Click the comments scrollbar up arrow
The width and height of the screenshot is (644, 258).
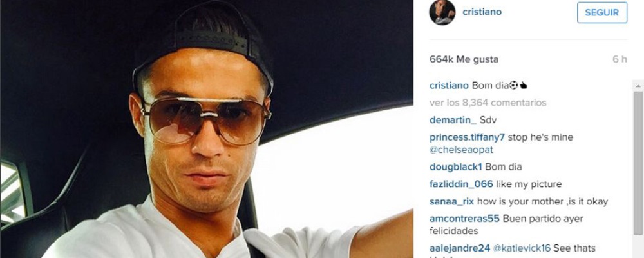coord(638,86)
